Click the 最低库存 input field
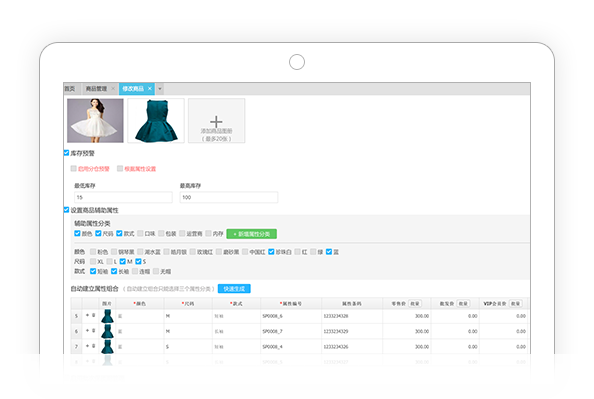 coord(123,197)
